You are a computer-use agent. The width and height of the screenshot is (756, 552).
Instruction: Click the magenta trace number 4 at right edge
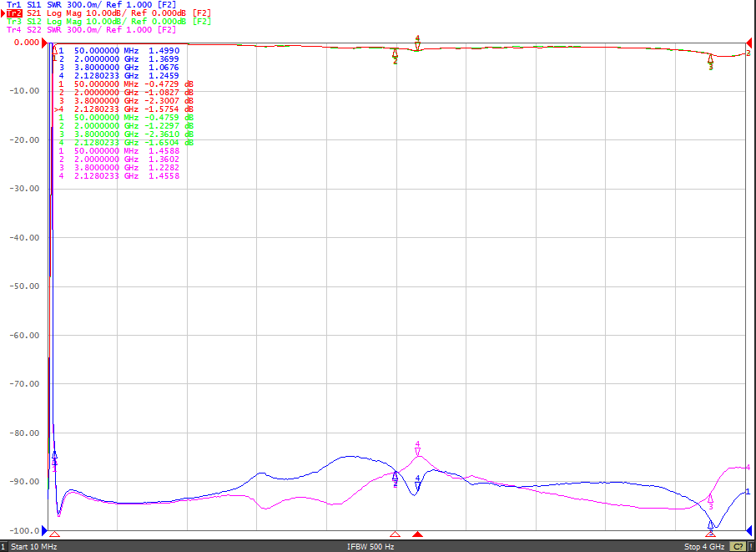coord(748,467)
